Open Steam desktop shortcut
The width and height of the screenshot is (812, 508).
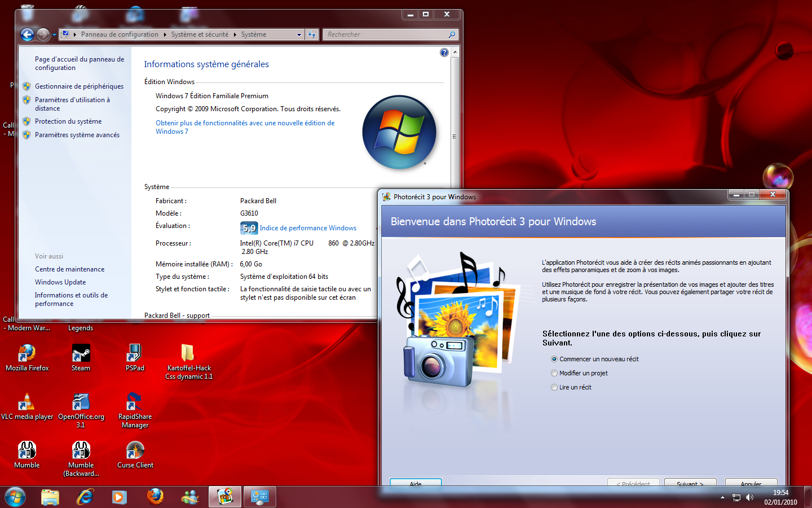(81, 358)
